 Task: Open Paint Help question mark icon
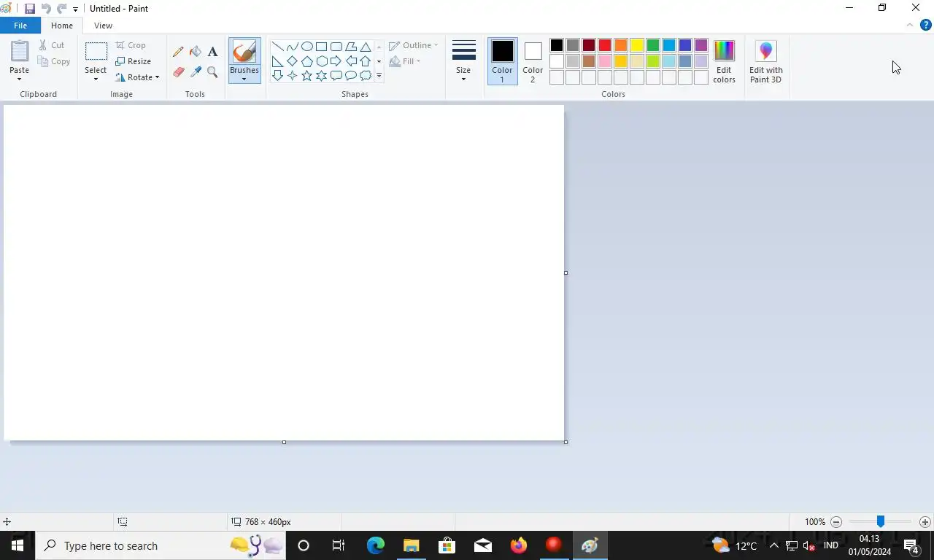(x=926, y=25)
